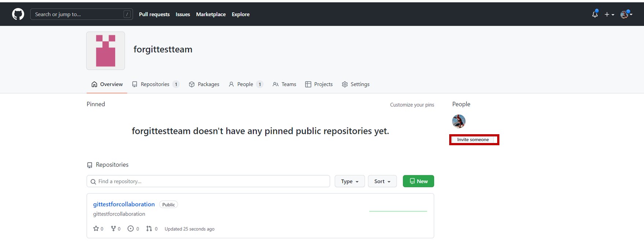This screenshot has width=644, height=249.
Task: Switch to the Packages tab
Action: click(204, 84)
